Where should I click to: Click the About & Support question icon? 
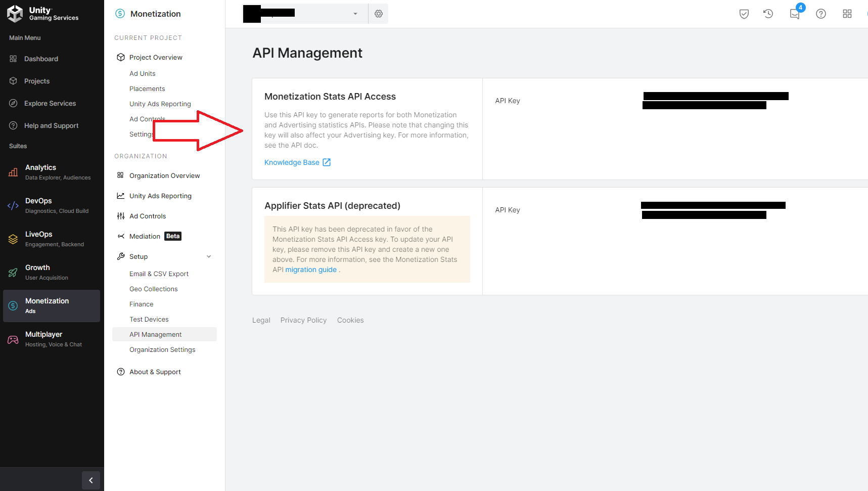pos(121,372)
